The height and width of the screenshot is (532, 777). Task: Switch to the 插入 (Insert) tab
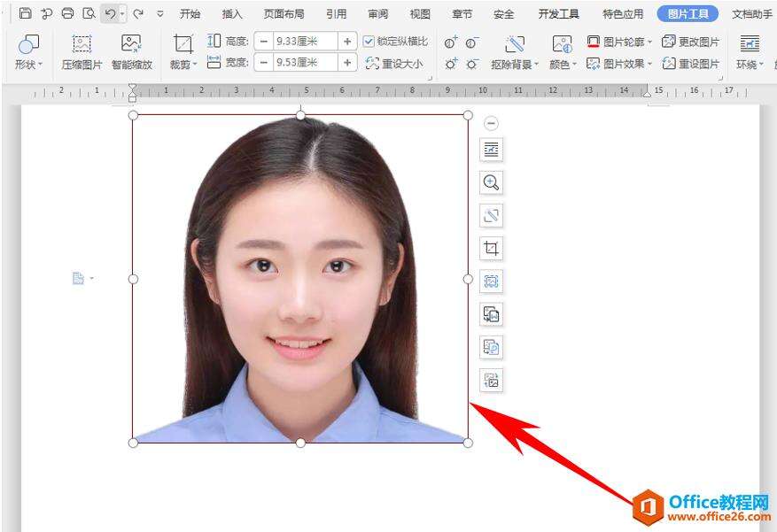tap(232, 14)
